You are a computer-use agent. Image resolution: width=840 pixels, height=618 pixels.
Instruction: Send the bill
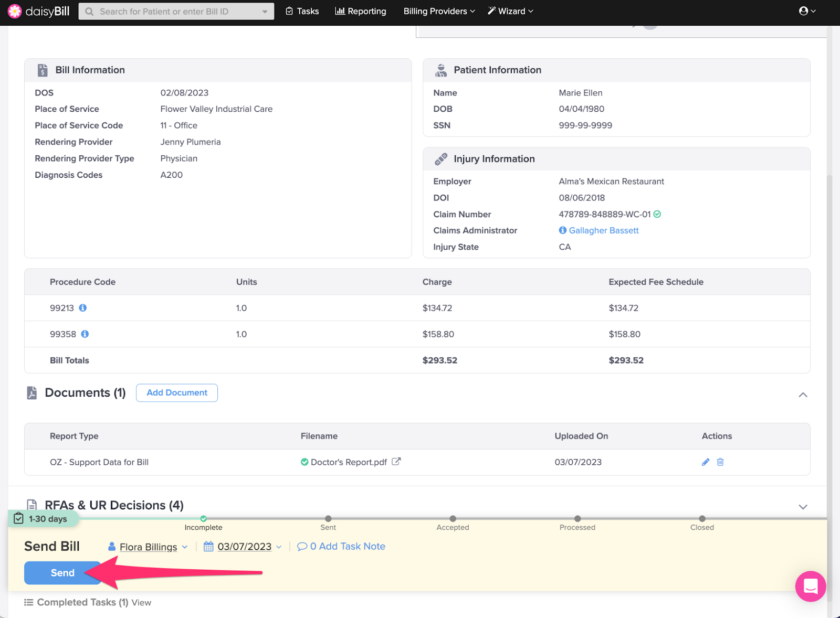coord(62,573)
